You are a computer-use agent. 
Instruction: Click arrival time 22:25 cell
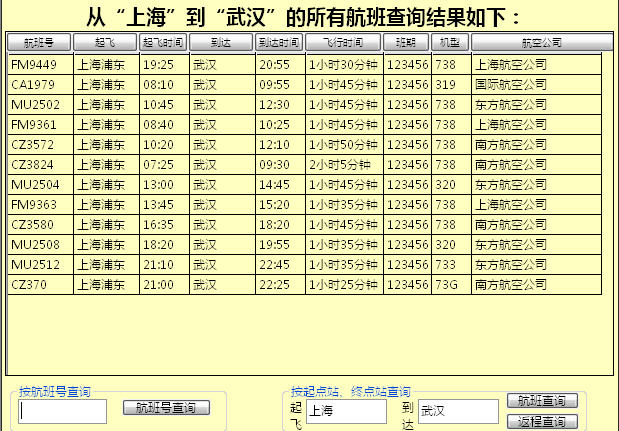280,285
